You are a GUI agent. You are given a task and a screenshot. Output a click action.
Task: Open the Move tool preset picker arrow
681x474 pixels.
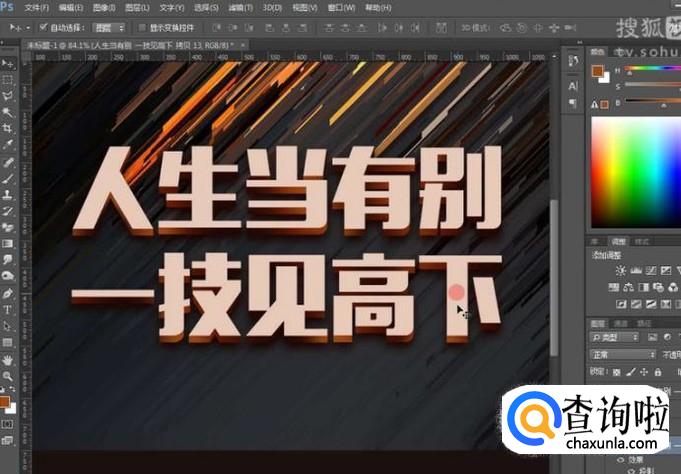click(28, 28)
